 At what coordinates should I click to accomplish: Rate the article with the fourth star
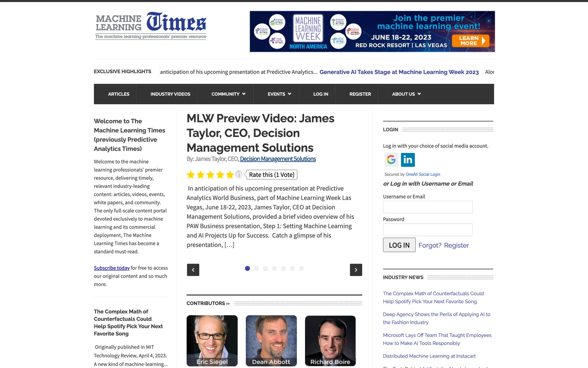coord(220,175)
